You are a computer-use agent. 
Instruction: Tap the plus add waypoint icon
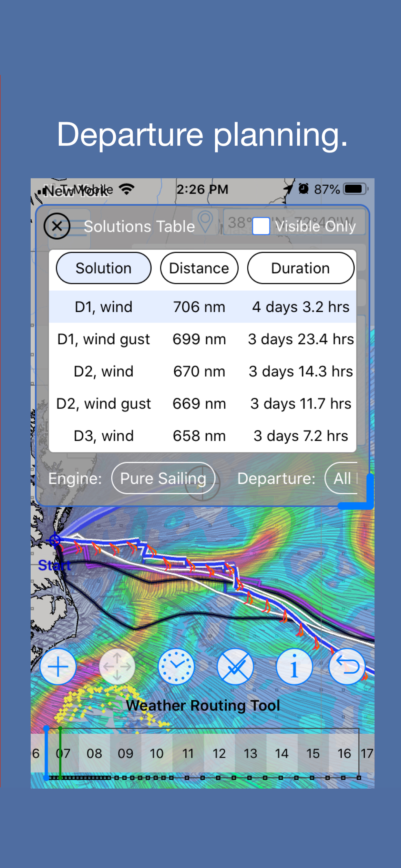tap(58, 666)
